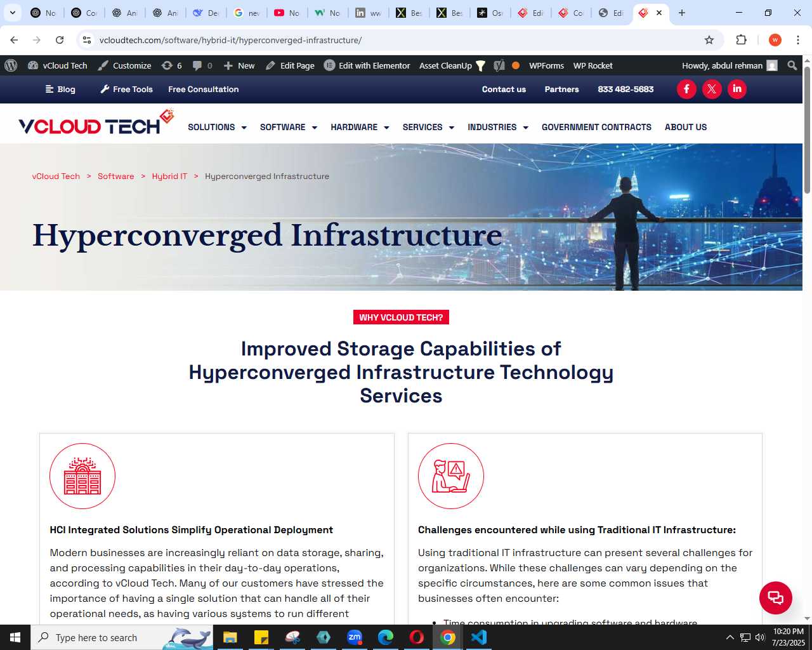
Task: Click the IT support warning icon
Action: [451, 476]
